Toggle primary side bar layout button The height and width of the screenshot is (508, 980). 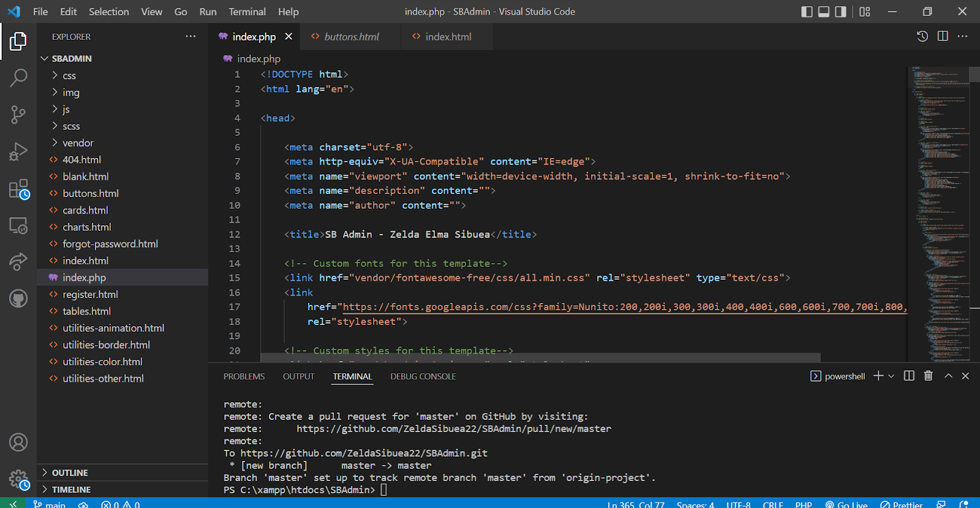click(807, 12)
